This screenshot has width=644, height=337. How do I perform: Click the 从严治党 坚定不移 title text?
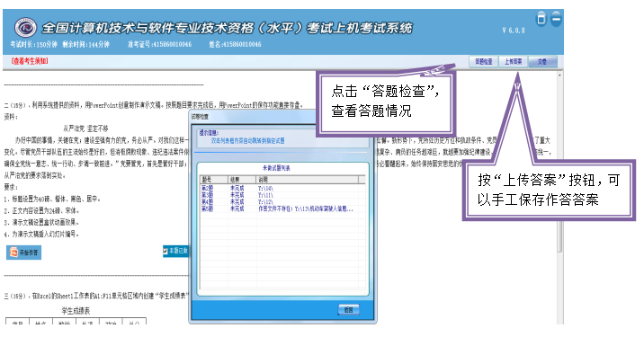pyautogui.click(x=85, y=129)
